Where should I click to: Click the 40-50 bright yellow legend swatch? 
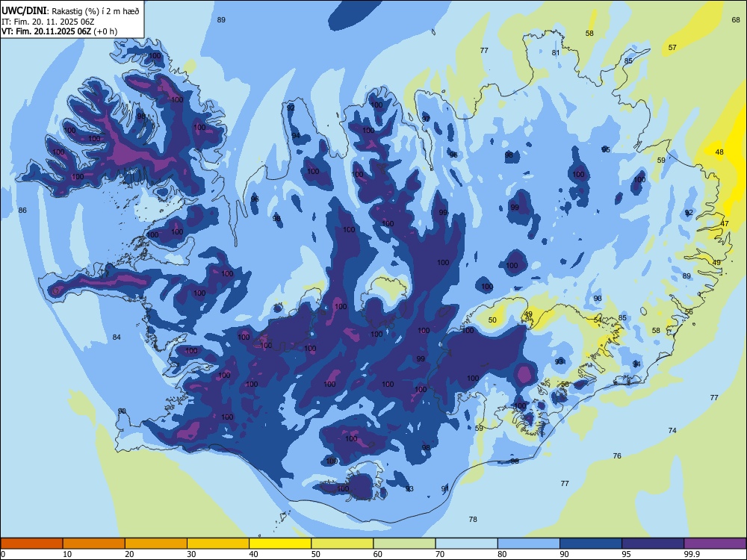coord(280,544)
